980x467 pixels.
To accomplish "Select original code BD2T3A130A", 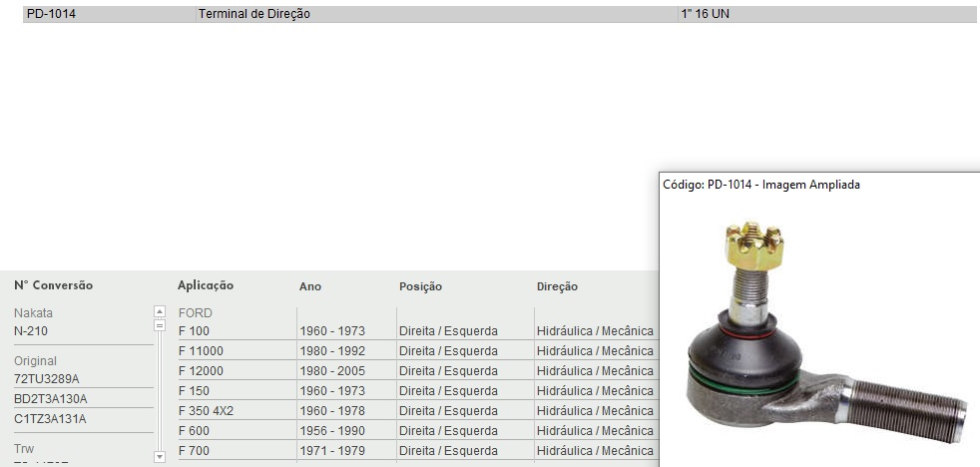I will point(51,399).
